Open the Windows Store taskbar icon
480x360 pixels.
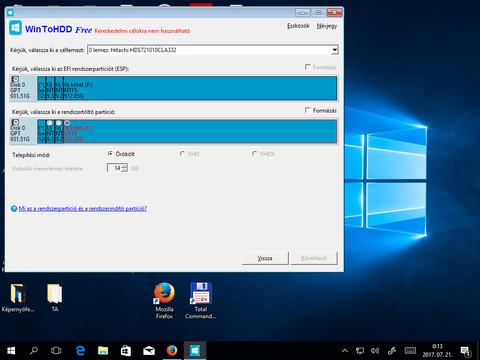click(x=126, y=351)
